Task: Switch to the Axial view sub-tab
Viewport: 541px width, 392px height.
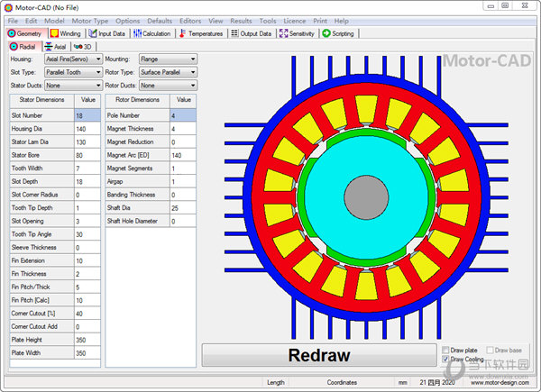Action: click(x=55, y=46)
